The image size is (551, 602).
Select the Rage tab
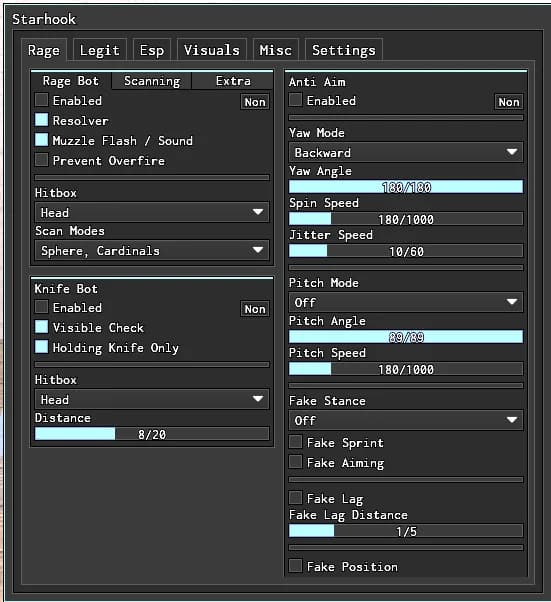(44, 50)
